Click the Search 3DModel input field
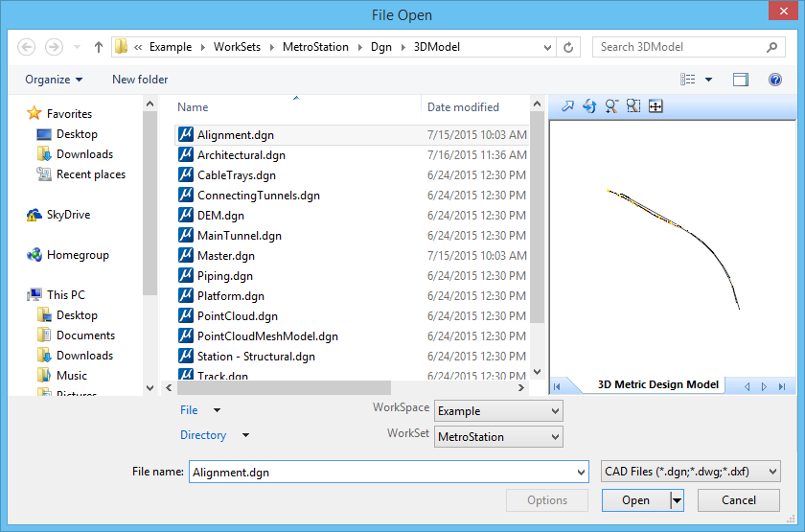The height and width of the screenshot is (532, 805). tap(680, 47)
